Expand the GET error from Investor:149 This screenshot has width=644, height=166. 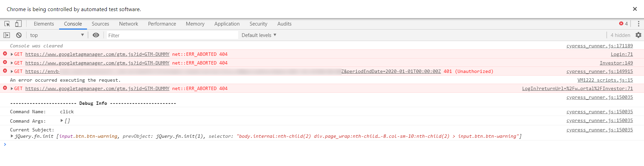[x=12, y=63]
